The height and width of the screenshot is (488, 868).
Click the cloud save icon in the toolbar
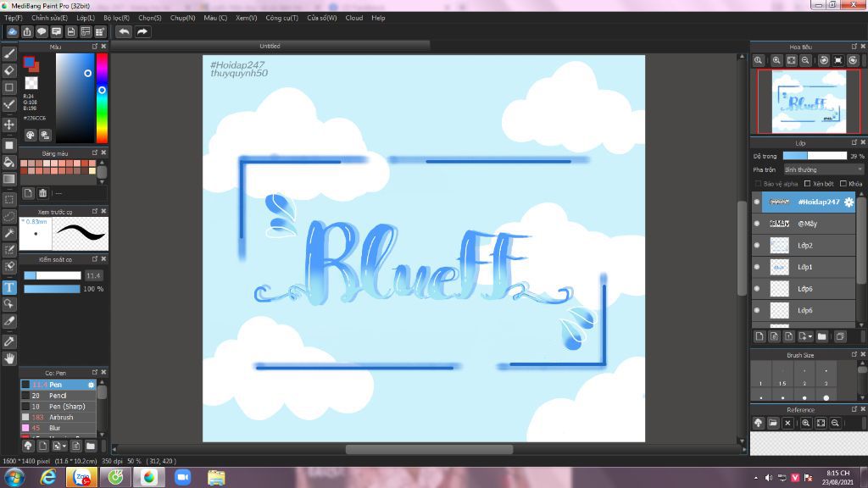click(x=12, y=31)
